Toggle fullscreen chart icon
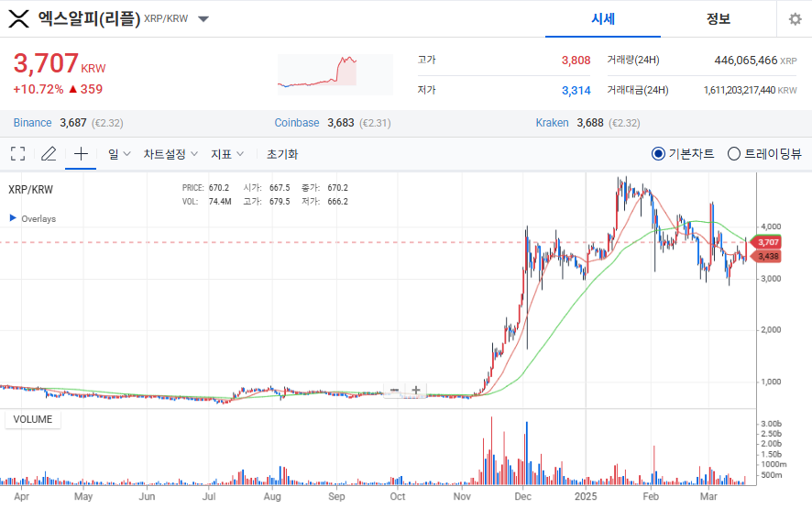The height and width of the screenshot is (509, 812). [18, 153]
